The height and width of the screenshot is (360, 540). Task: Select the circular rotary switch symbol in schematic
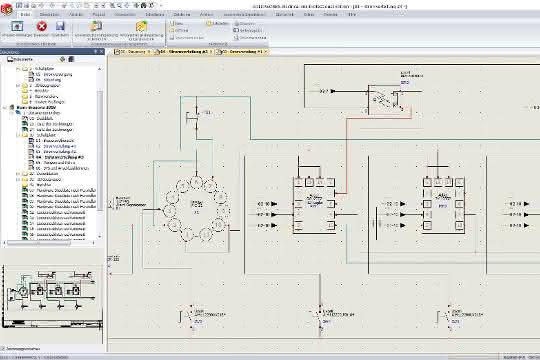point(196,208)
